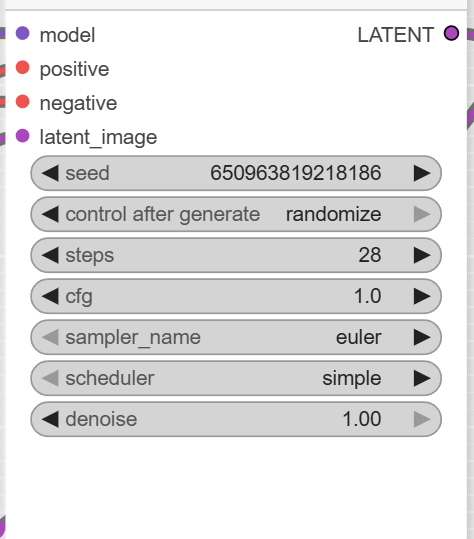Increase seed with right arrow

(422, 173)
